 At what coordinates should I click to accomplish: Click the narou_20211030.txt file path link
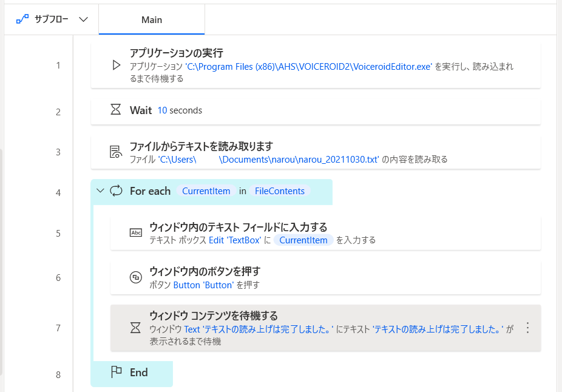[268, 159]
